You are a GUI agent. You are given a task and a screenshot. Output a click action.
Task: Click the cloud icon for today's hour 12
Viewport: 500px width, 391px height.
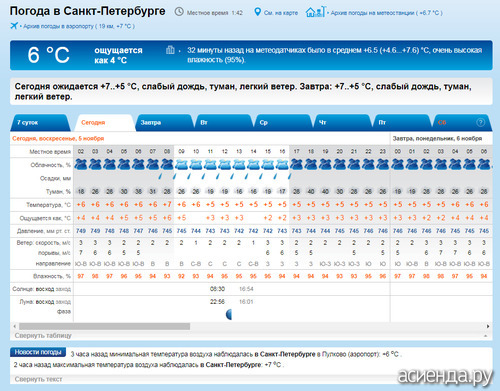(225, 164)
